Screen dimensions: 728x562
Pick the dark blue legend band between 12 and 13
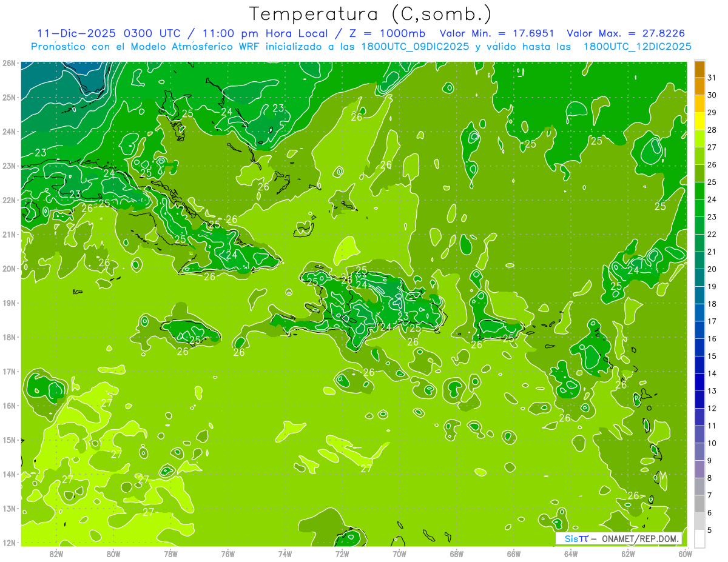(699, 400)
